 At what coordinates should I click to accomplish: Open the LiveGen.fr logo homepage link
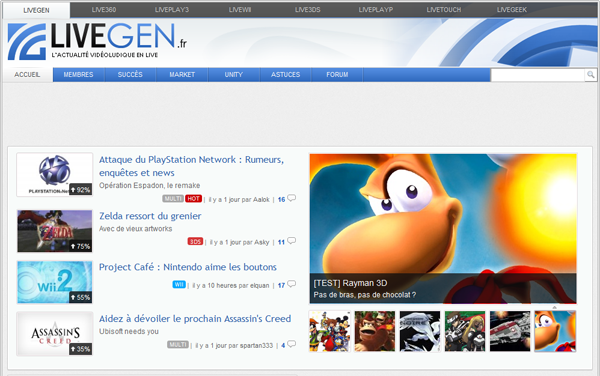coord(97,42)
